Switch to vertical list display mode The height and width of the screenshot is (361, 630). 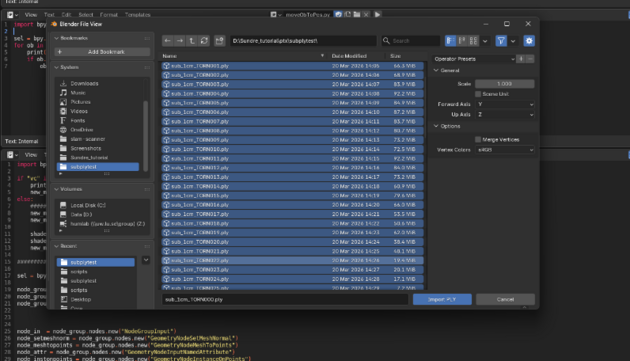(450, 41)
